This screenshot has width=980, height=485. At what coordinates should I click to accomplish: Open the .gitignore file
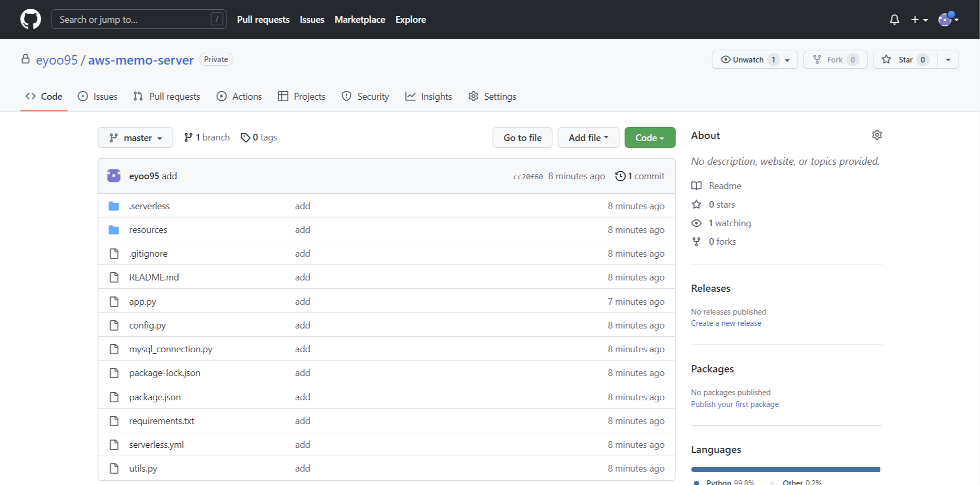pyautogui.click(x=149, y=254)
